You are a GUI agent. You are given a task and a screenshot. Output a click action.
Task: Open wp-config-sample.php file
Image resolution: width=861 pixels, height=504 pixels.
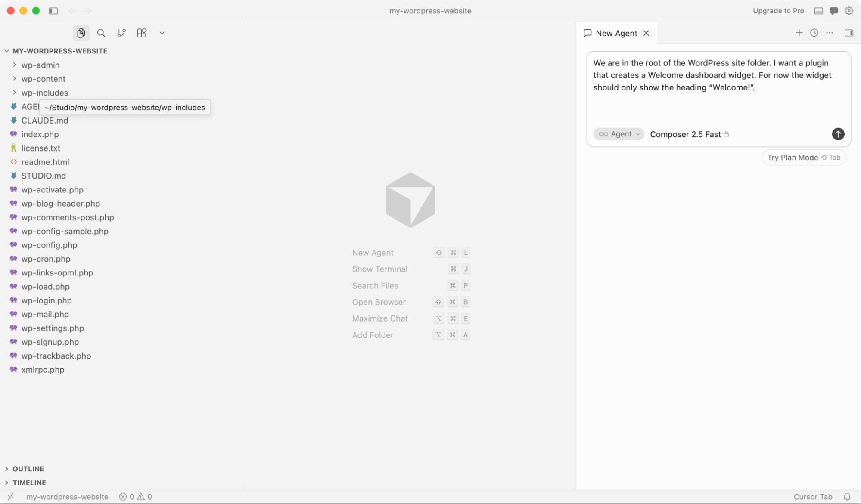[122, 231]
